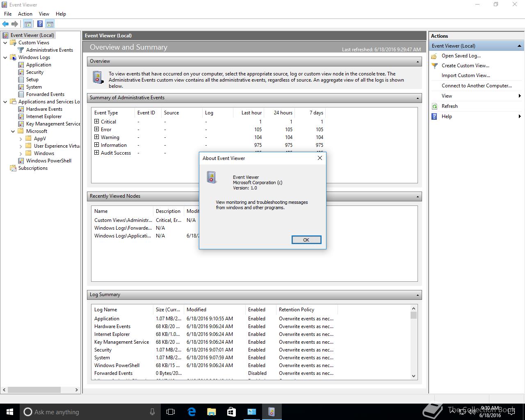The height and width of the screenshot is (420, 525).
Task: Expand the Error event type row
Action: (x=97, y=129)
